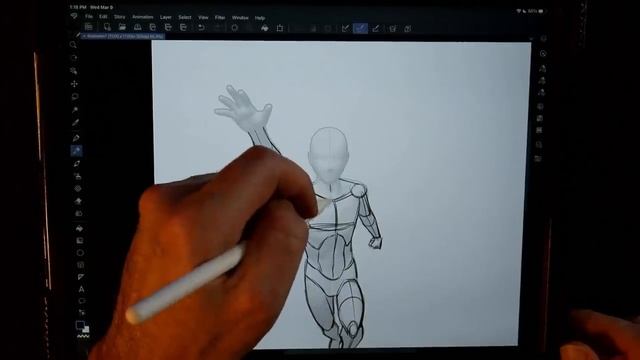640x360 pixels.
Task: Click the Fill icon in command bar
Action: coord(264,28)
